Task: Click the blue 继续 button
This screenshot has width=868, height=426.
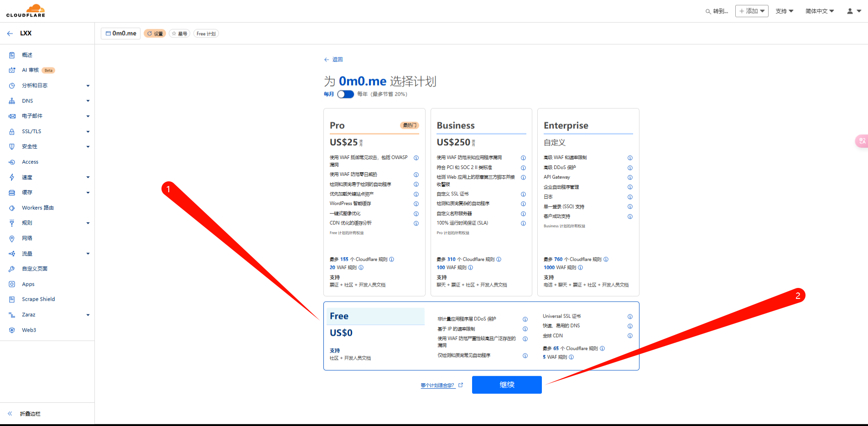Action: (x=506, y=385)
